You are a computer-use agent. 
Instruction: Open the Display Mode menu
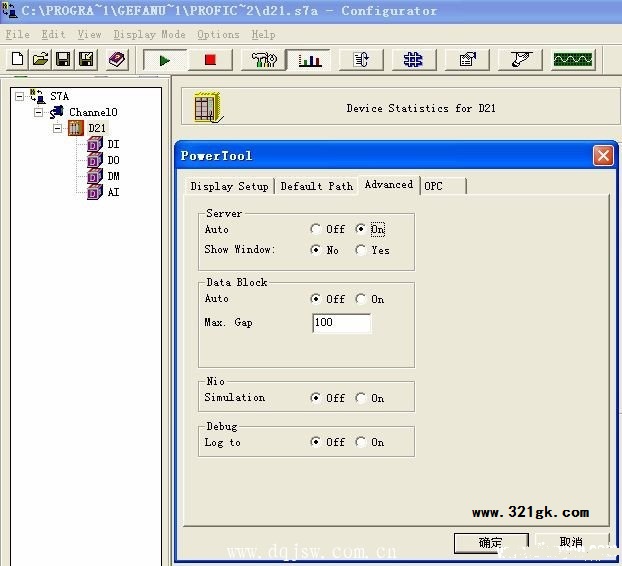[x=149, y=34]
